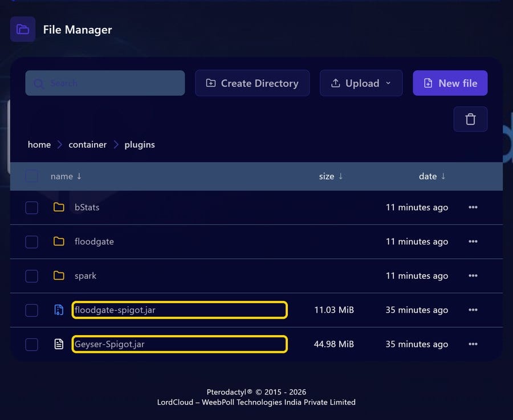Check the Geyser-Spigot.jar row checkbox

(32, 344)
